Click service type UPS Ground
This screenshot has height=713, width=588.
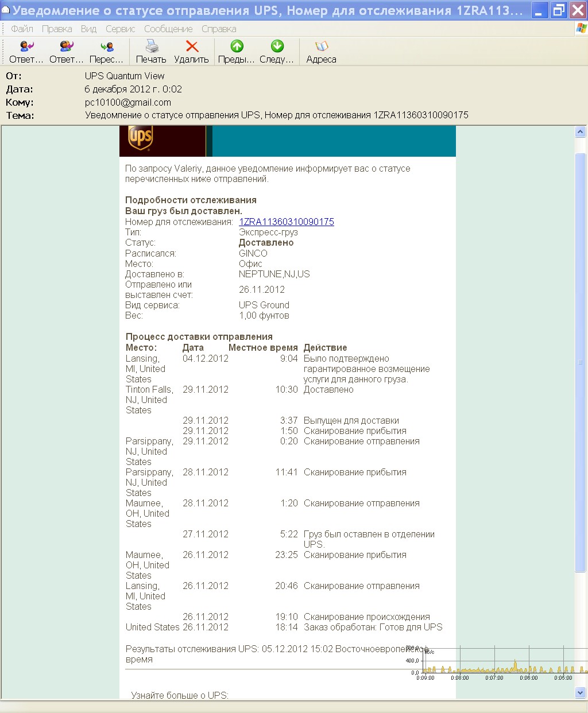tap(264, 305)
